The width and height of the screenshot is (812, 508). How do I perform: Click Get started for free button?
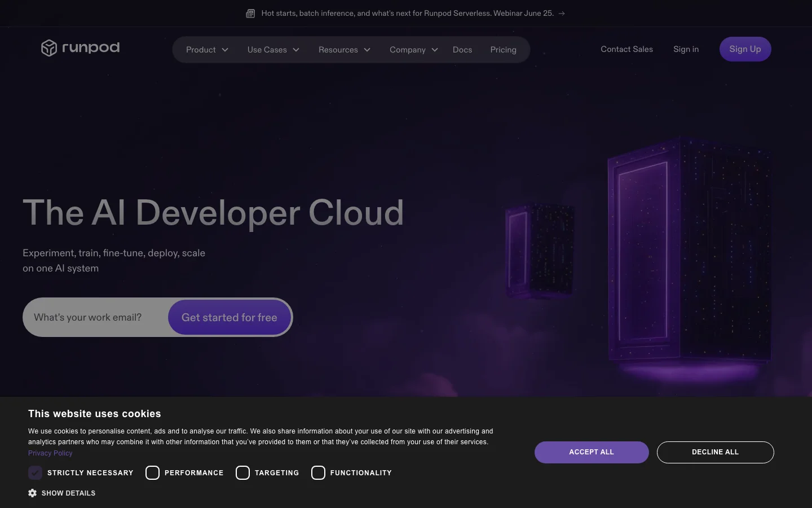point(229,317)
